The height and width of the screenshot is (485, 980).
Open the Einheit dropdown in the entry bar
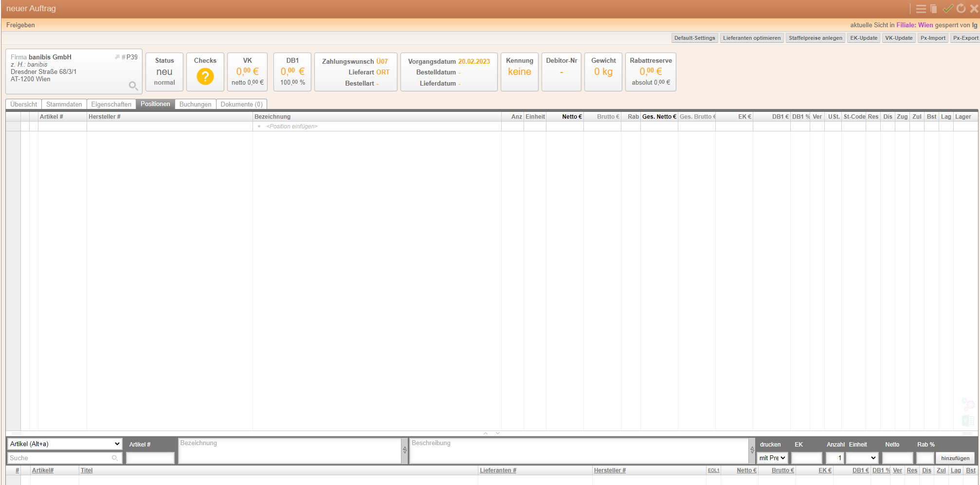[862, 458]
